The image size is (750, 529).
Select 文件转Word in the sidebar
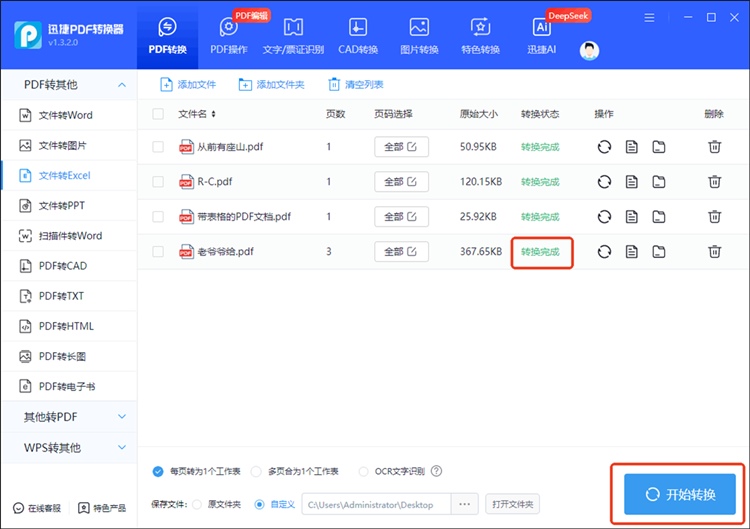click(x=66, y=115)
